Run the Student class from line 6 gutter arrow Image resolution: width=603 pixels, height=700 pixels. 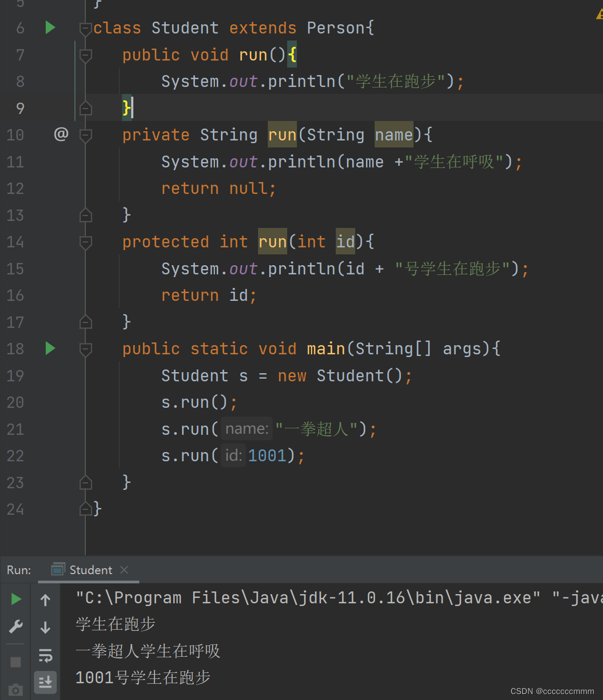click(50, 28)
